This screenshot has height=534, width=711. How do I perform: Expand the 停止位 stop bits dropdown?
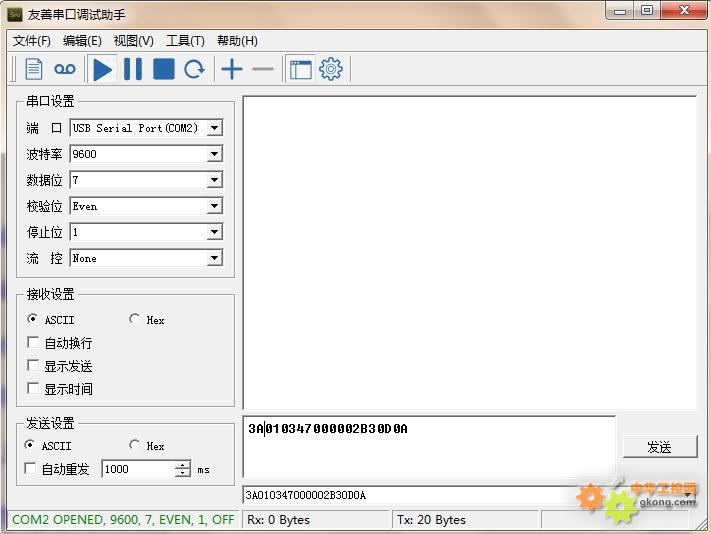click(214, 232)
